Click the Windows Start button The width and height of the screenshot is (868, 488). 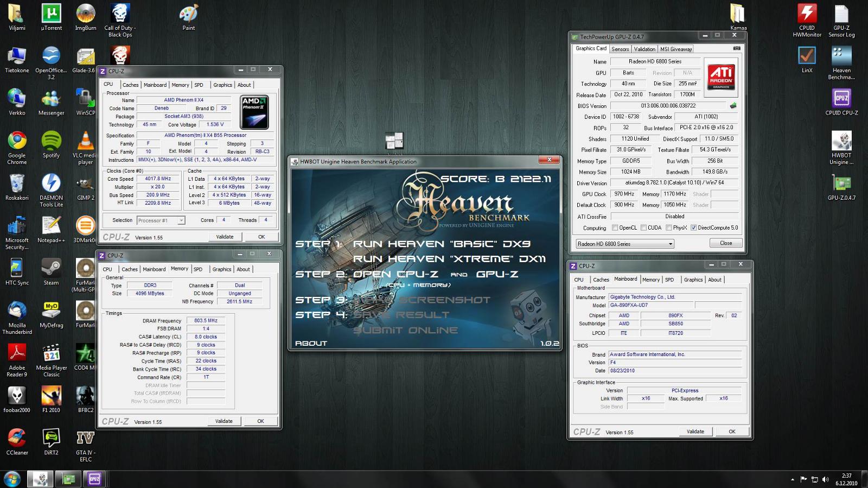12,479
